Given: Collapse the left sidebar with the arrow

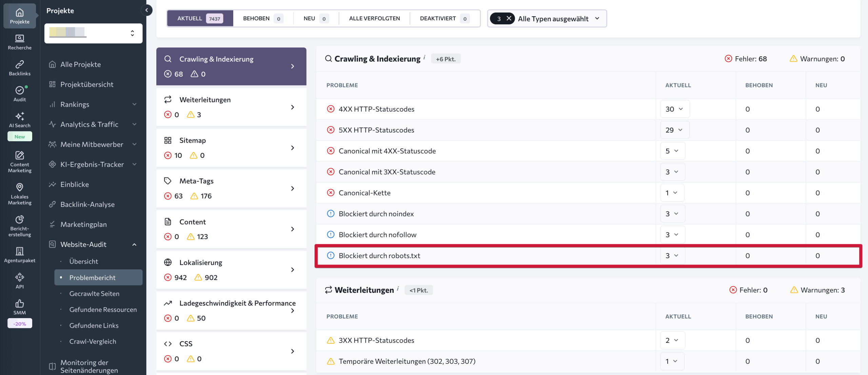Looking at the screenshot, I should pos(146,10).
